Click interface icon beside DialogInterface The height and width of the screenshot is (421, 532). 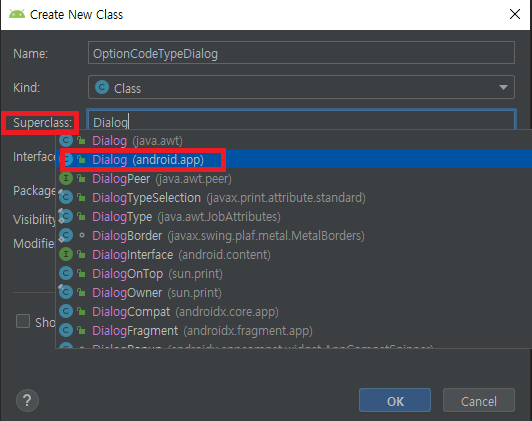pos(66,254)
